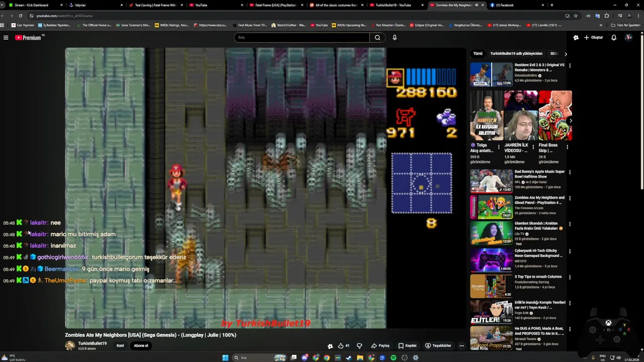Image resolution: width=644 pixels, height=362 pixels.
Task: Open File Explorer from the taskbar
Action: pyautogui.click(x=360, y=358)
